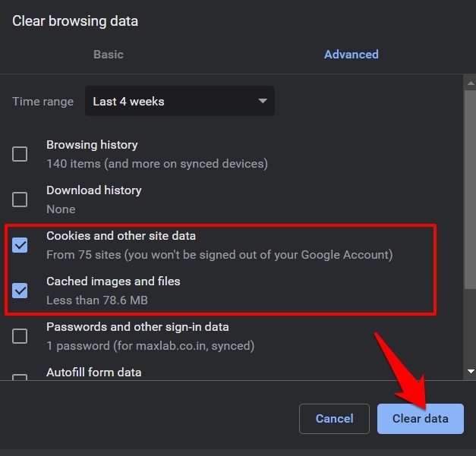This screenshot has width=476, height=456.
Task: Switch to the Basic tab
Action: [108, 55]
